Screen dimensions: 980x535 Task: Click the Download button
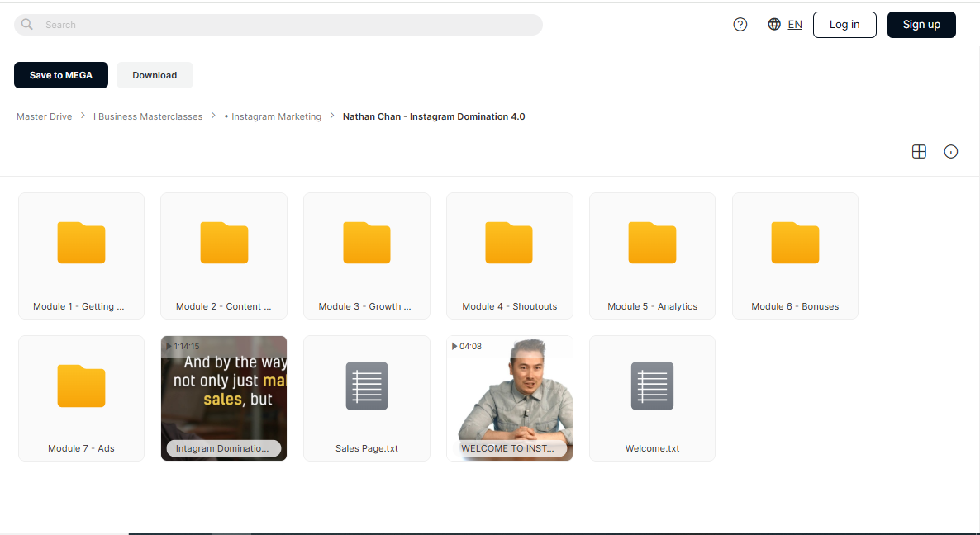(x=155, y=75)
